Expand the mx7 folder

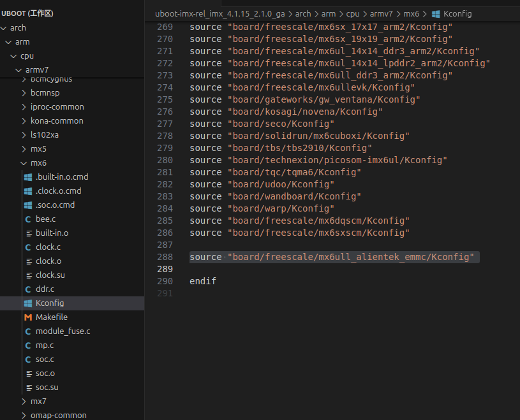coord(24,402)
